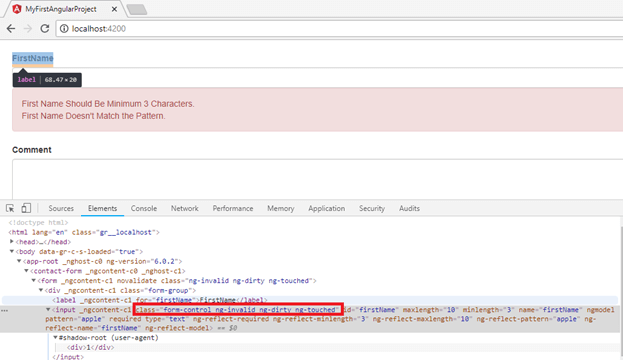Open the Memory tab
623x360 pixels.
(281, 208)
